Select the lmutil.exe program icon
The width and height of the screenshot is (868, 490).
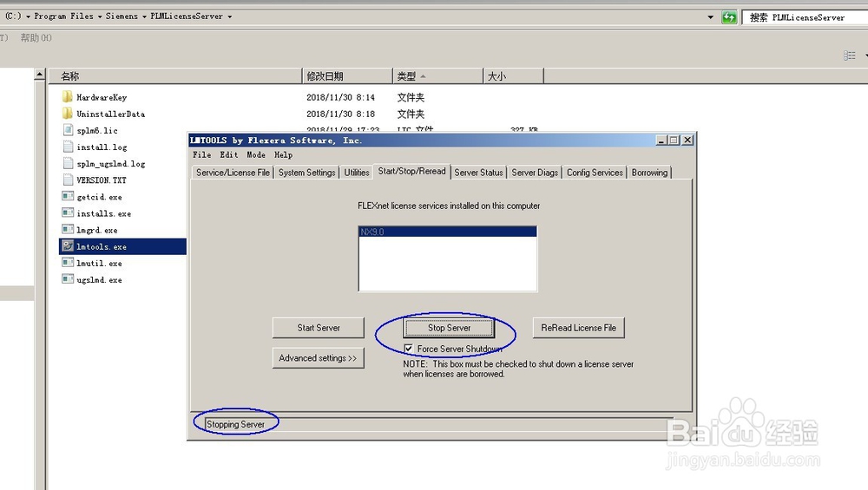point(68,263)
